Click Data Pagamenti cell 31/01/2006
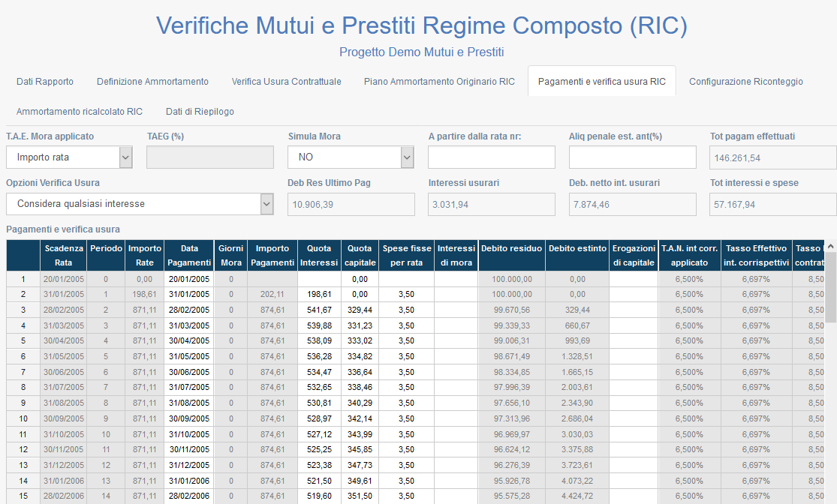 tap(189, 481)
